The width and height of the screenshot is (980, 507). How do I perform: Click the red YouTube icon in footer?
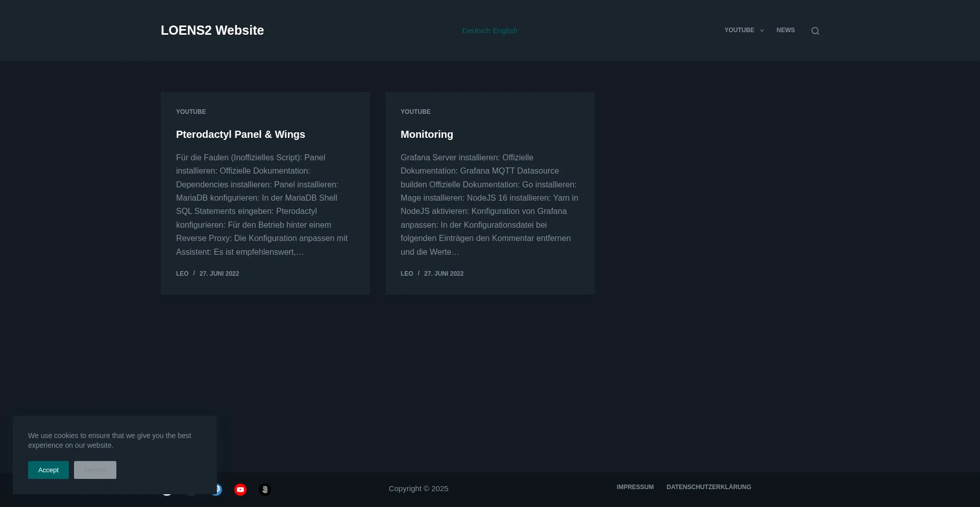[240, 490]
